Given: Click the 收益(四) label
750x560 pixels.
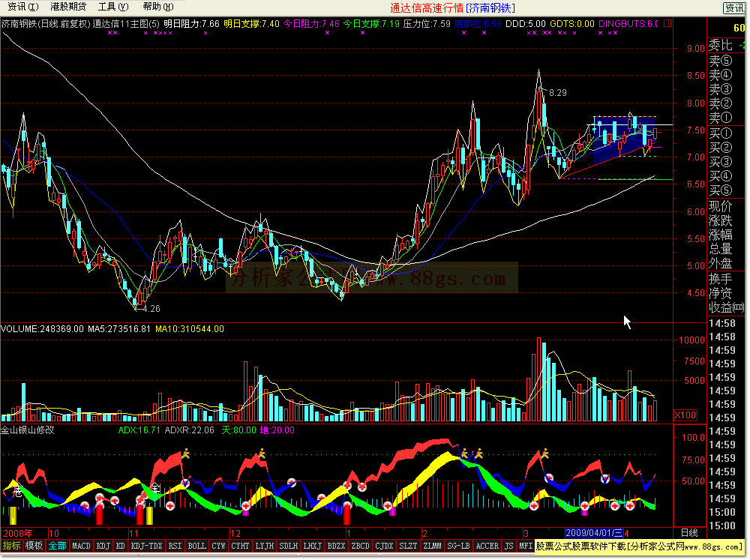Looking at the screenshot, I should point(726,307).
